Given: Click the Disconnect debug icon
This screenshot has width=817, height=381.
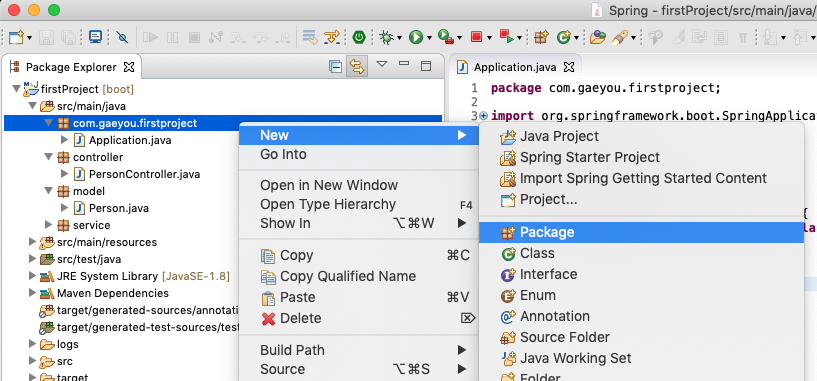Looking at the screenshot, I should (216, 37).
